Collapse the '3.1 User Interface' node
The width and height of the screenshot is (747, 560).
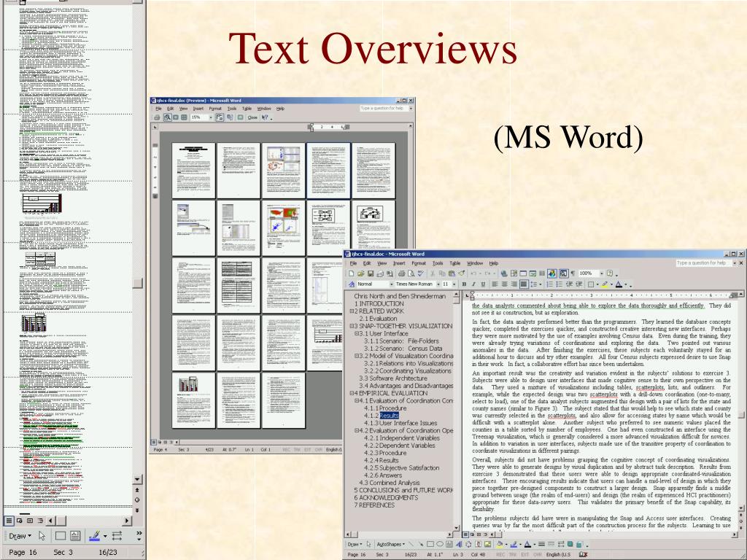(x=357, y=334)
